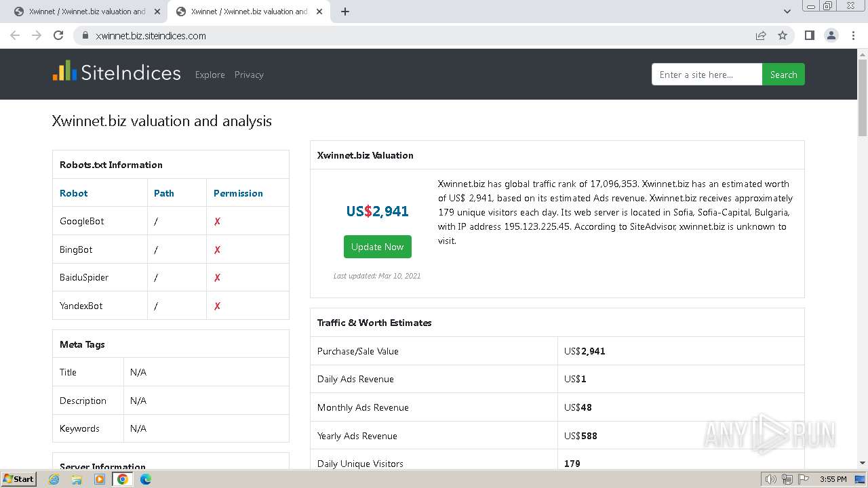Viewport: 868px width, 488px height.
Task: Click the red X for GoogleBot
Action: [x=218, y=221]
